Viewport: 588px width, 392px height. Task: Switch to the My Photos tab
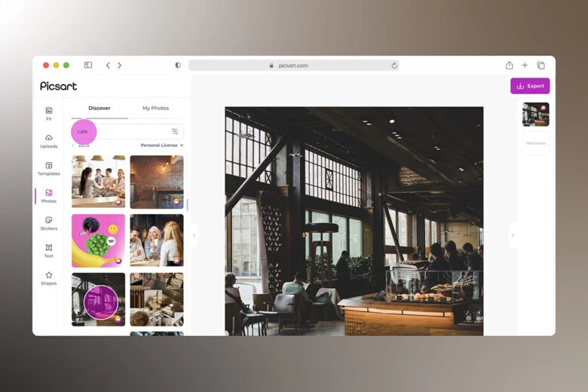(155, 109)
